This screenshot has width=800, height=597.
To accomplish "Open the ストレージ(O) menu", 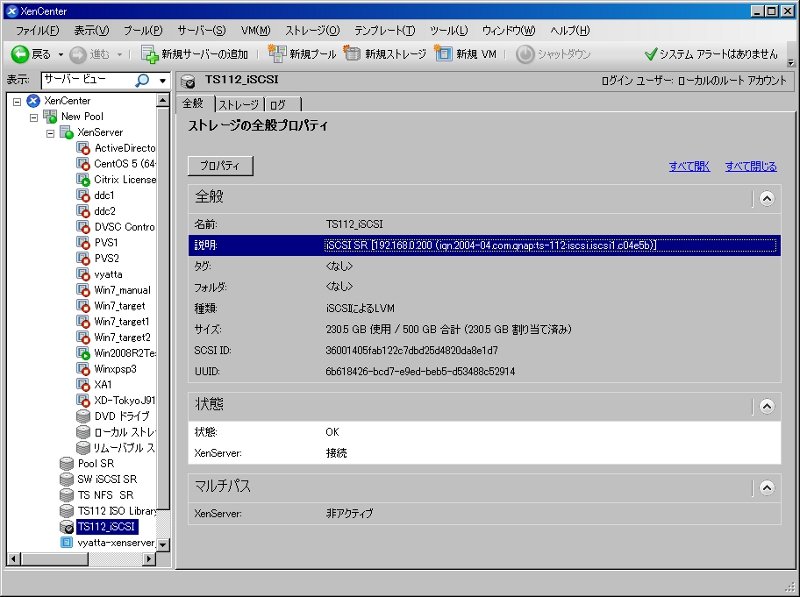I will (x=312, y=31).
